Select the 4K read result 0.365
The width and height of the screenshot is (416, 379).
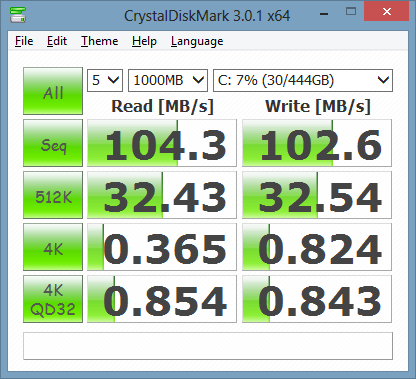coord(162,247)
